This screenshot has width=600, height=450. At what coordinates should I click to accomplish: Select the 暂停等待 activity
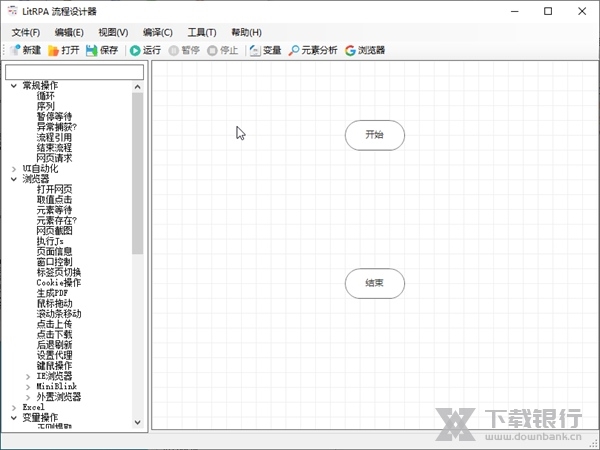click(54, 116)
